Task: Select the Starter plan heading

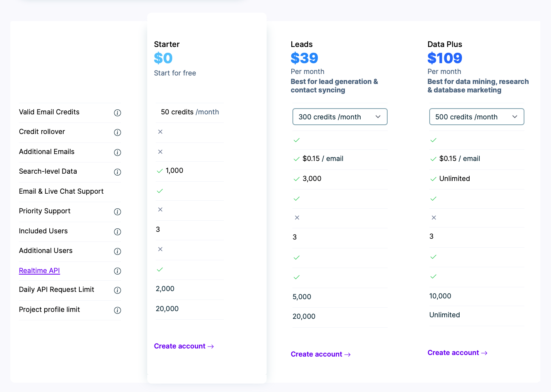Action: click(167, 44)
